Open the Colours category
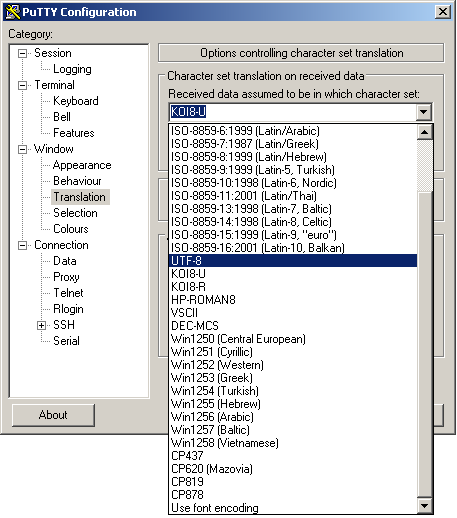This screenshot has width=457, height=518. [x=71, y=229]
